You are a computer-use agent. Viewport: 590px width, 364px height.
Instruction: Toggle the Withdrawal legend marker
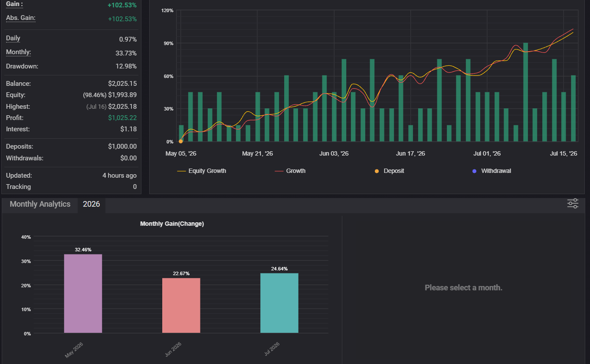point(492,171)
